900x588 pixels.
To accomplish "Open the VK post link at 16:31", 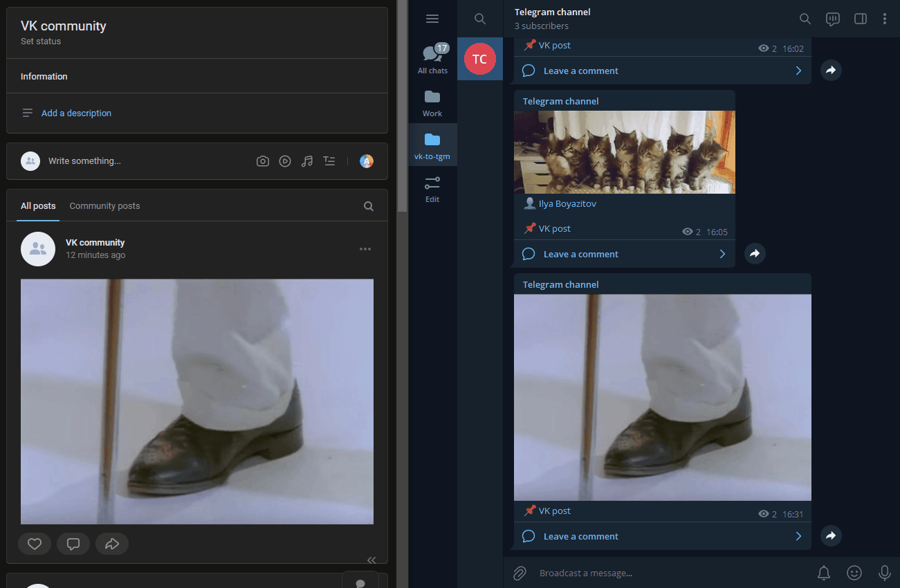I will tap(555, 511).
